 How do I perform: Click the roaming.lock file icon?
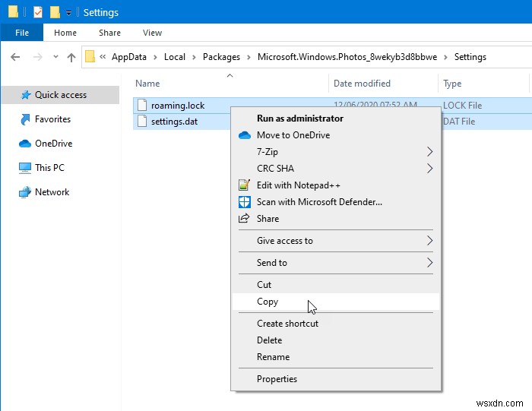click(x=142, y=106)
